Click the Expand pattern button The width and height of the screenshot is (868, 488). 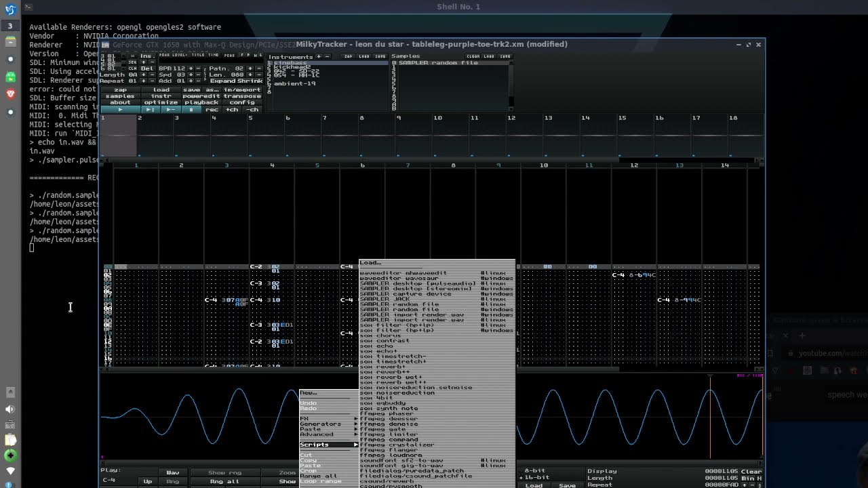click(223, 80)
